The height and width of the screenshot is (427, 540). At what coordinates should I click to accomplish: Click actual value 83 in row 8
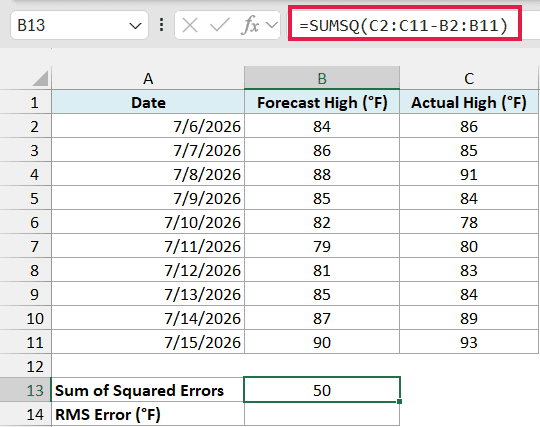coord(469,270)
